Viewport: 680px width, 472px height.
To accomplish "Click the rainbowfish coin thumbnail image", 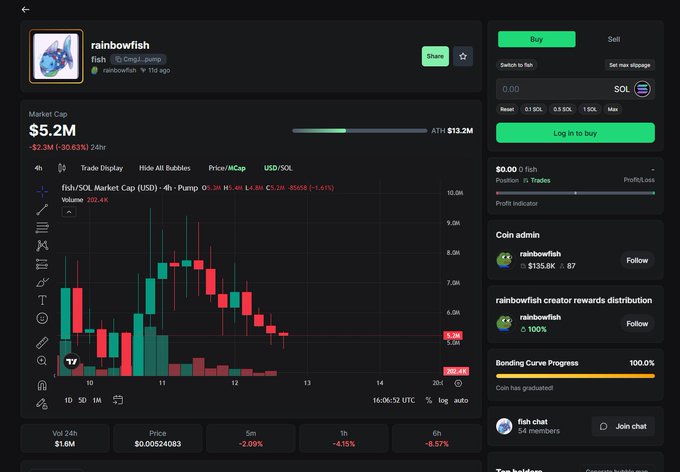I will 56,56.
